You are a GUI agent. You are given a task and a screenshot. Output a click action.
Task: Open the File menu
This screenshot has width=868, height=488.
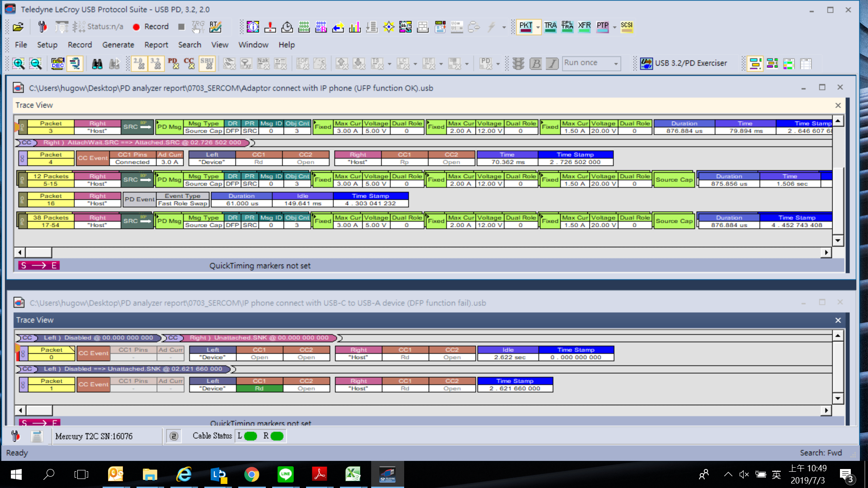pyautogui.click(x=21, y=45)
